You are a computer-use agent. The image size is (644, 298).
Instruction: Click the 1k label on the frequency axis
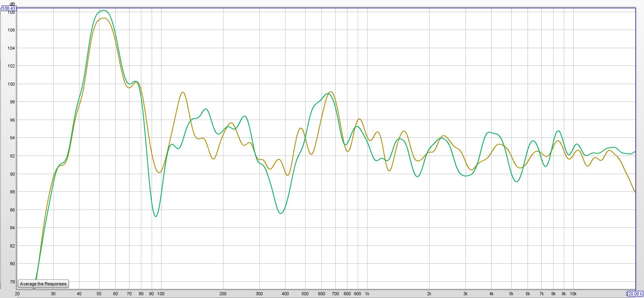click(x=367, y=294)
